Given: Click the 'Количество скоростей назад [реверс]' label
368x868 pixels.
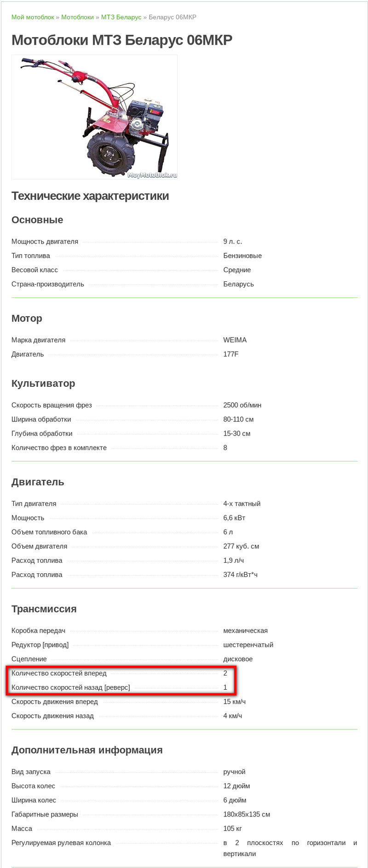Looking at the screenshot, I should (x=71, y=687).
